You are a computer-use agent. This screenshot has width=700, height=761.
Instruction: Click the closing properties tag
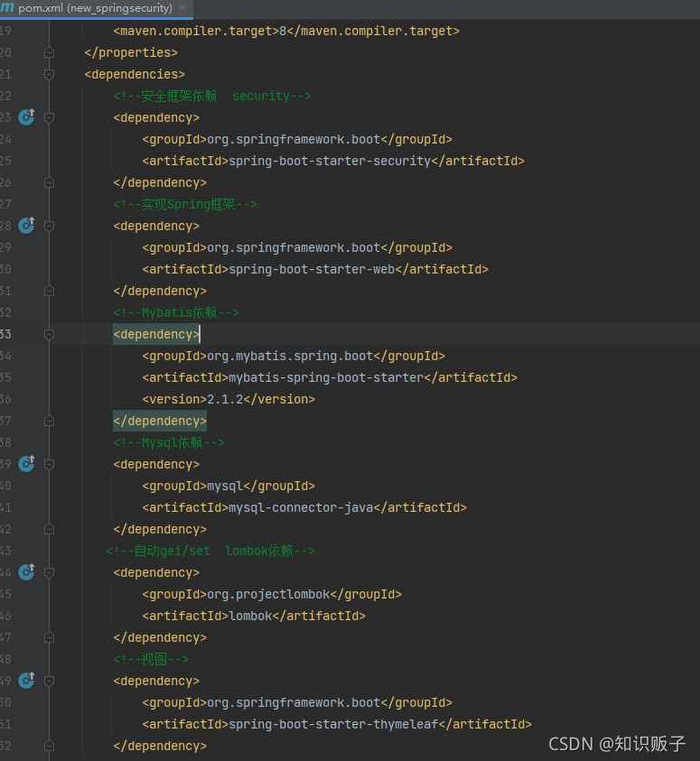(131, 52)
